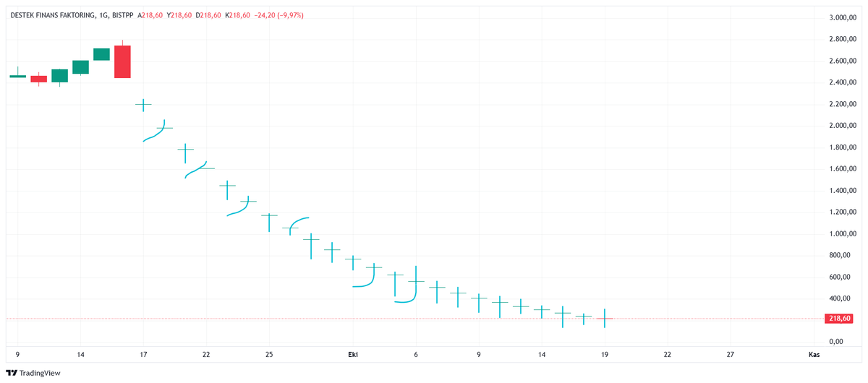The width and height of the screenshot is (868, 383).
Task: Click the 3.000,00 price axis label
Action: coord(843,17)
